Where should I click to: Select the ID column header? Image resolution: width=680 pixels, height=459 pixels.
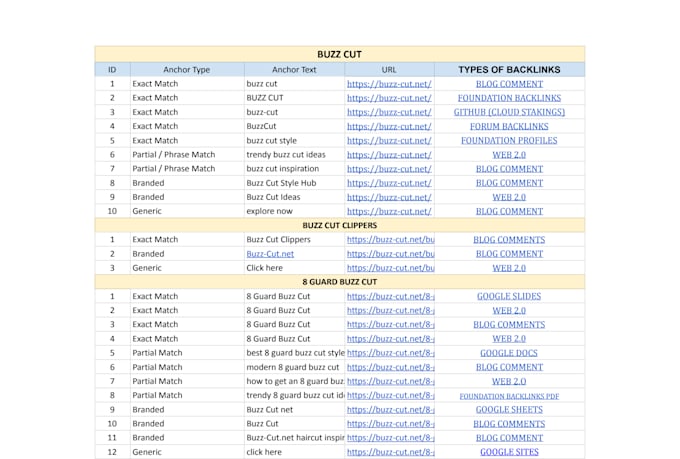point(112,69)
